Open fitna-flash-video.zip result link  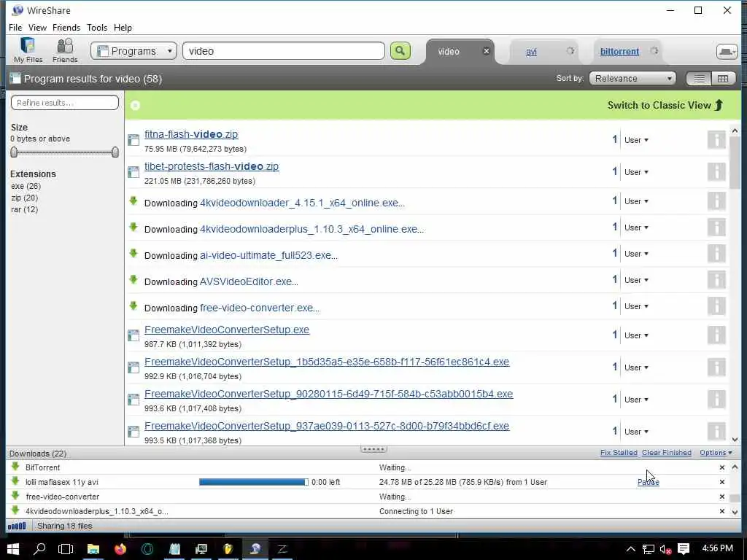(x=191, y=134)
